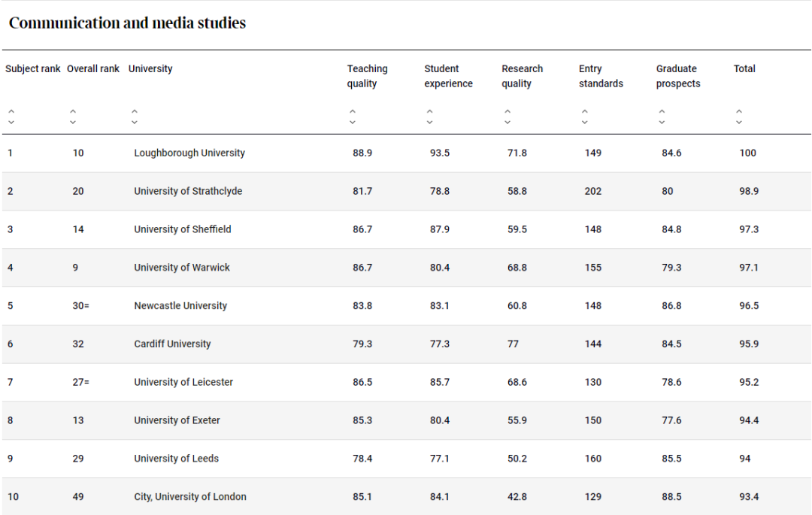Sort by Overall rank arrows
Image resolution: width=812 pixels, height=515 pixels.
click(x=73, y=117)
